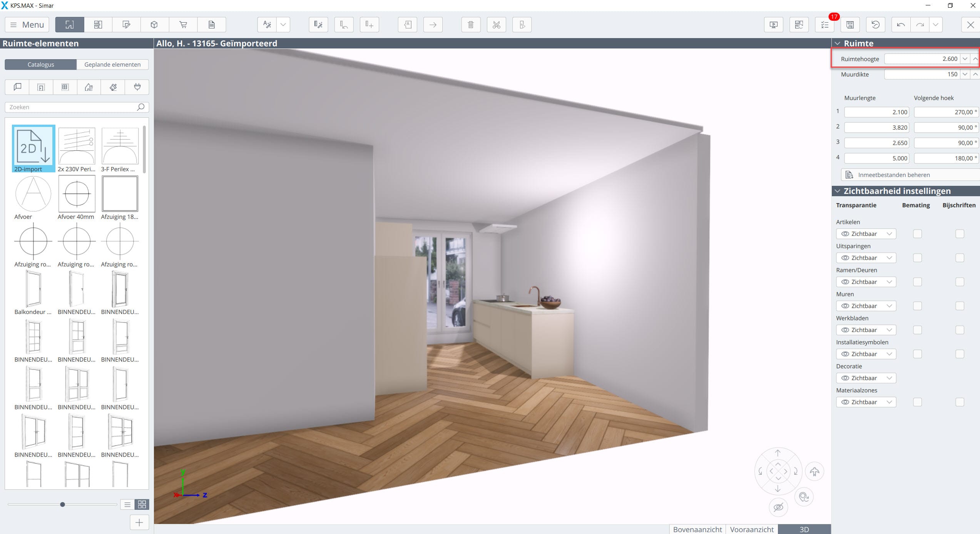Toggle Bemating checkbox for Werkbladen
Image resolution: width=980 pixels, height=534 pixels.
coord(917,330)
